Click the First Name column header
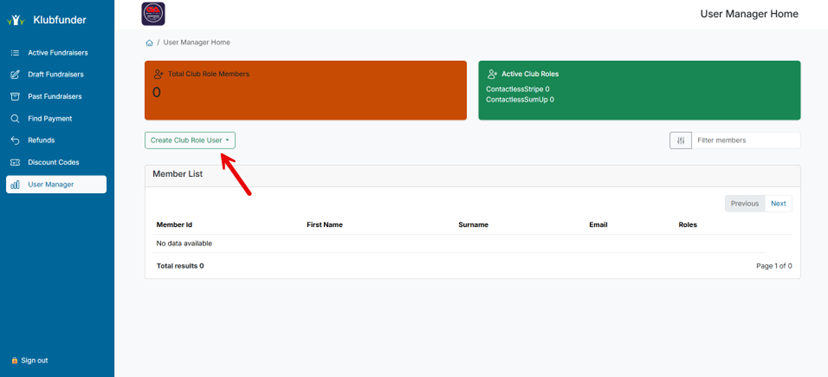The image size is (828, 377). click(325, 225)
